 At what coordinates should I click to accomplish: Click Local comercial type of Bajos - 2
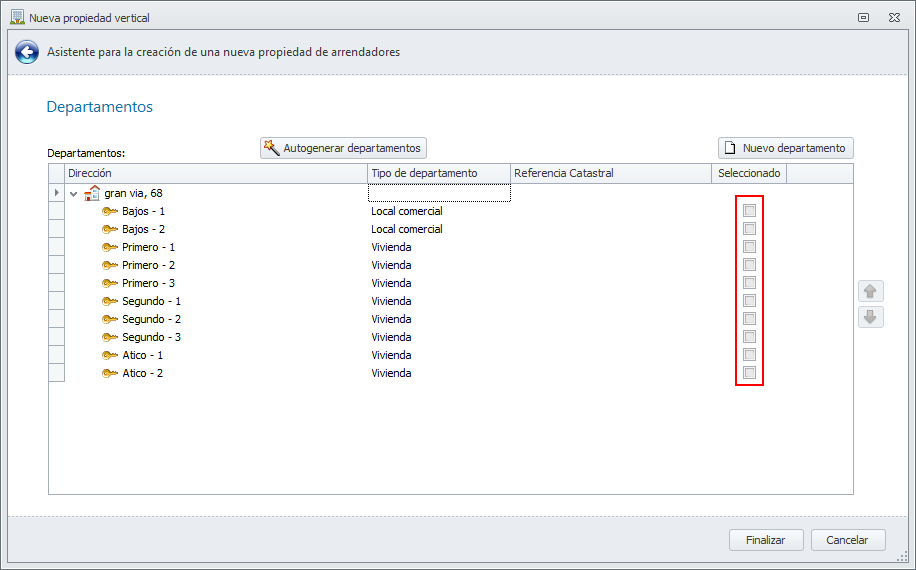[x=407, y=230]
